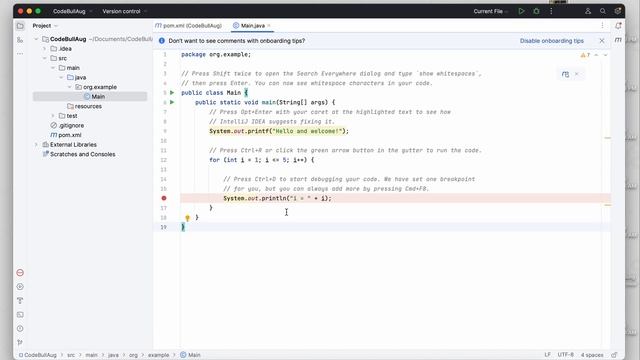
Task: Collapse the src folder
Action: point(44,58)
